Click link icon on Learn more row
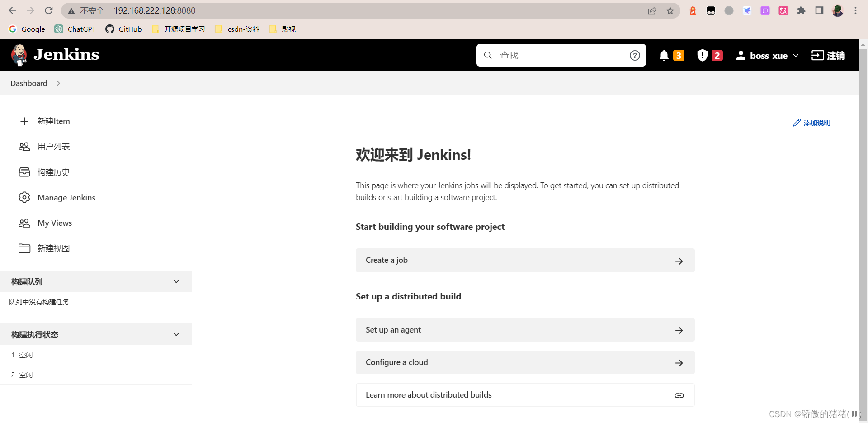The width and height of the screenshot is (868, 423). [679, 395]
